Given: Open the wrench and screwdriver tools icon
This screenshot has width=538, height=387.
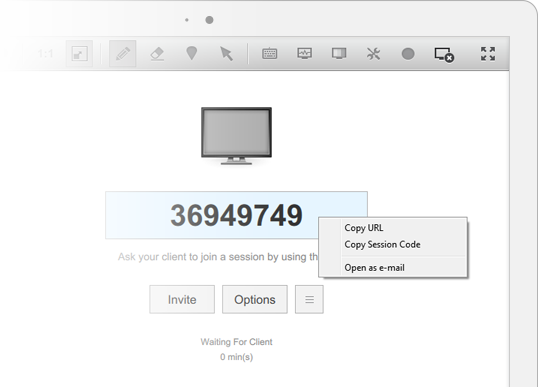Looking at the screenshot, I should pos(373,54).
